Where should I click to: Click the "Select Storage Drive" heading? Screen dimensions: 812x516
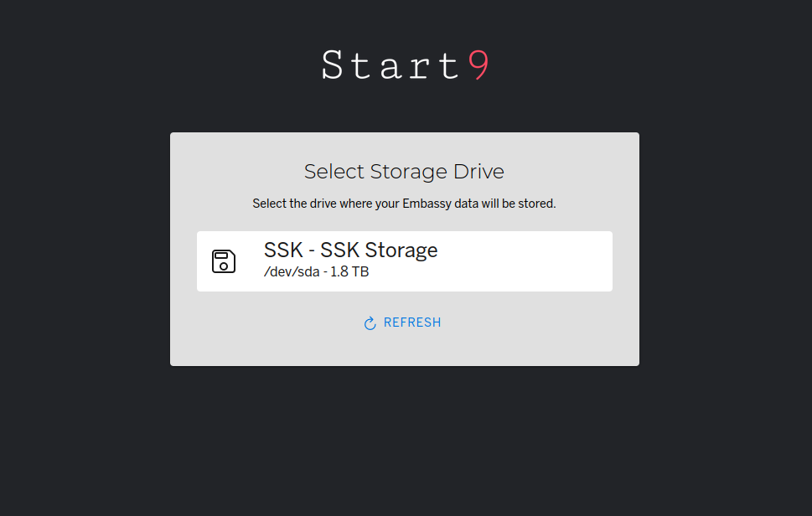[x=404, y=172]
